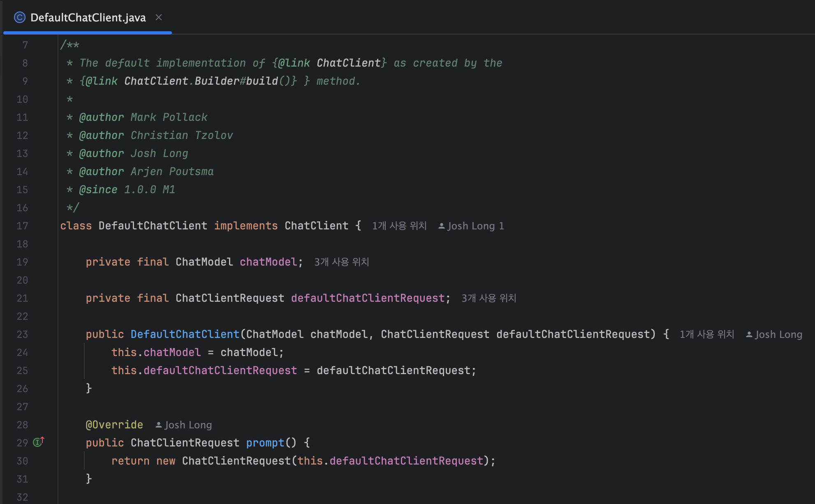
Task: Click the prompt method name
Action: click(265, 443)
